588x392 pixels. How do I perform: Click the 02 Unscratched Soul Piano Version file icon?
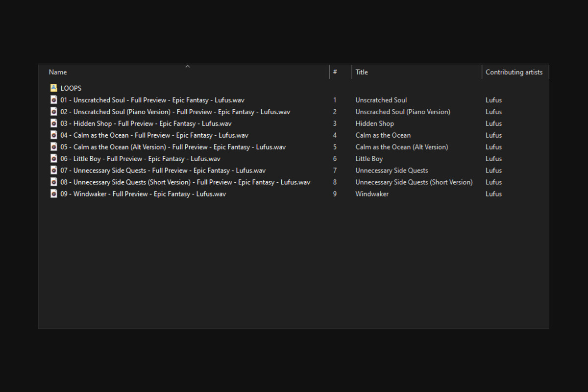54,112
